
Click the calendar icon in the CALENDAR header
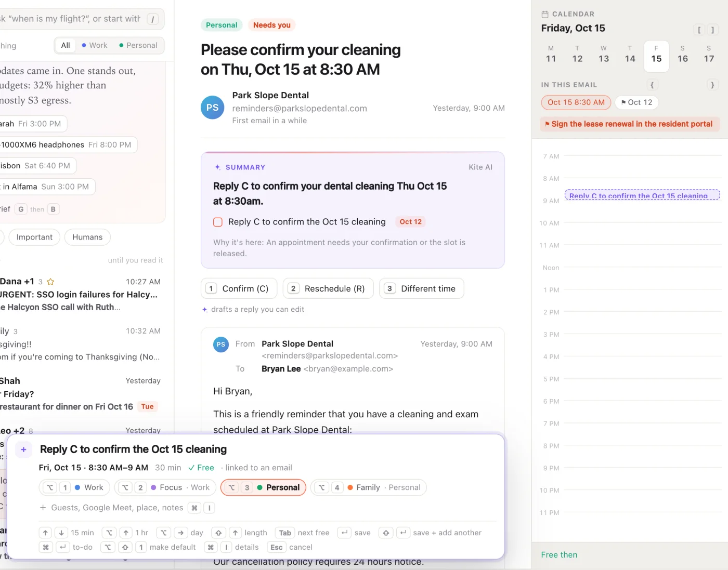pos(545,14)
